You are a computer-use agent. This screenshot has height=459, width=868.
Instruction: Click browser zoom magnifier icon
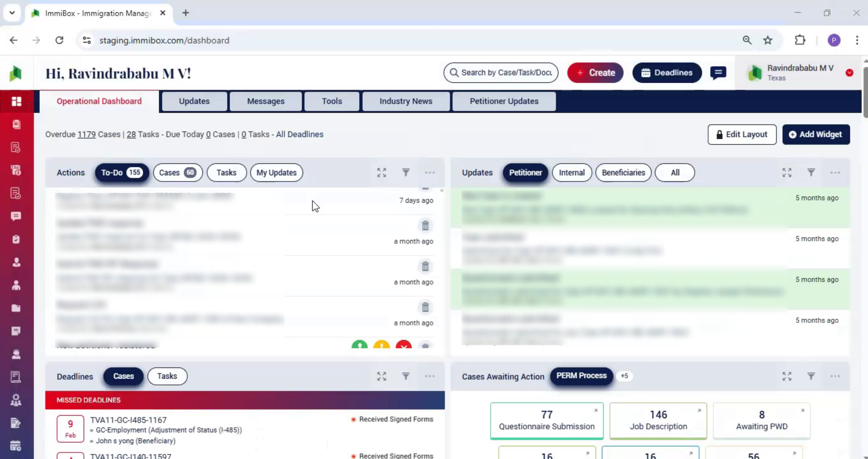747,40
